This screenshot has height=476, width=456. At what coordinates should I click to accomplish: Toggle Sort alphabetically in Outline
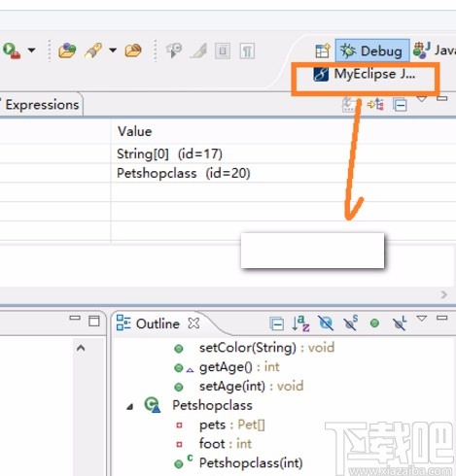pyautogui.click(x=300, y=323)
